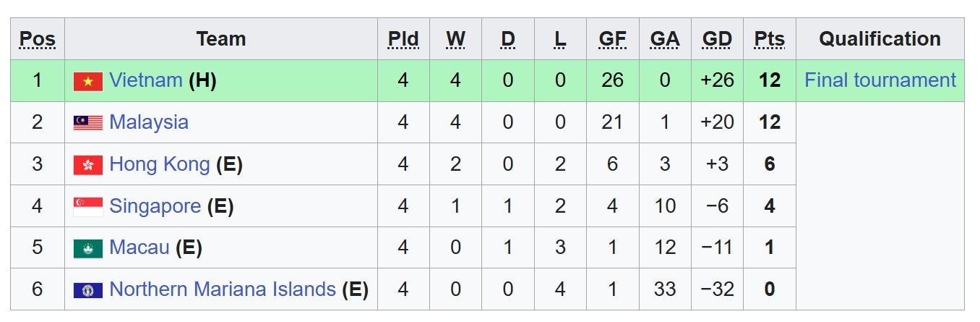Open the Malaysia team link

(x=148, y=122)
